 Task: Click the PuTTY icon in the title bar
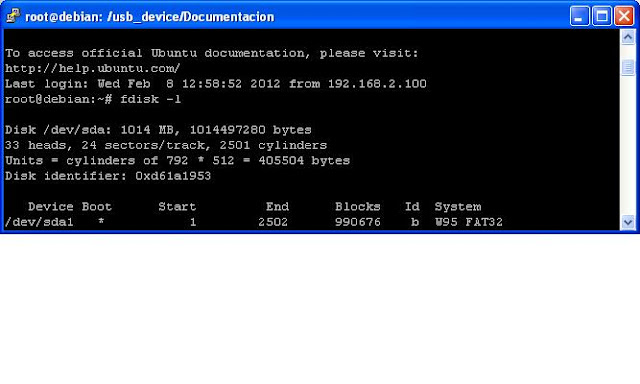13,16
